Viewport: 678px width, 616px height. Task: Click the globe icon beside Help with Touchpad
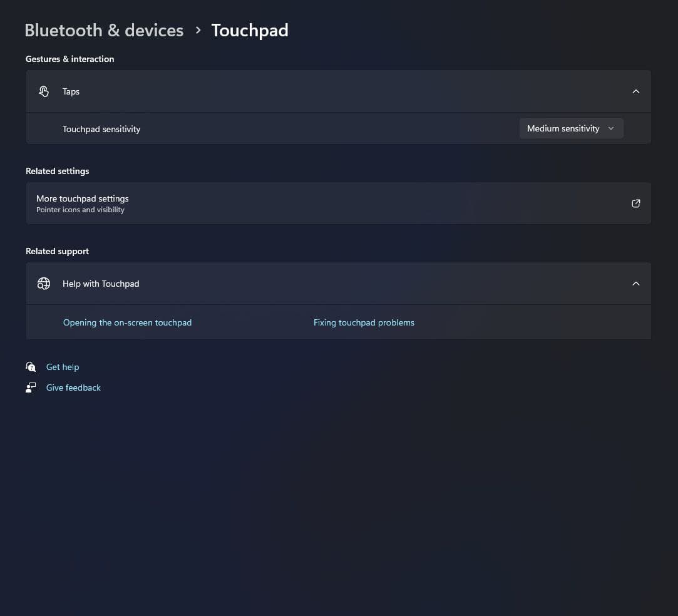44,284
